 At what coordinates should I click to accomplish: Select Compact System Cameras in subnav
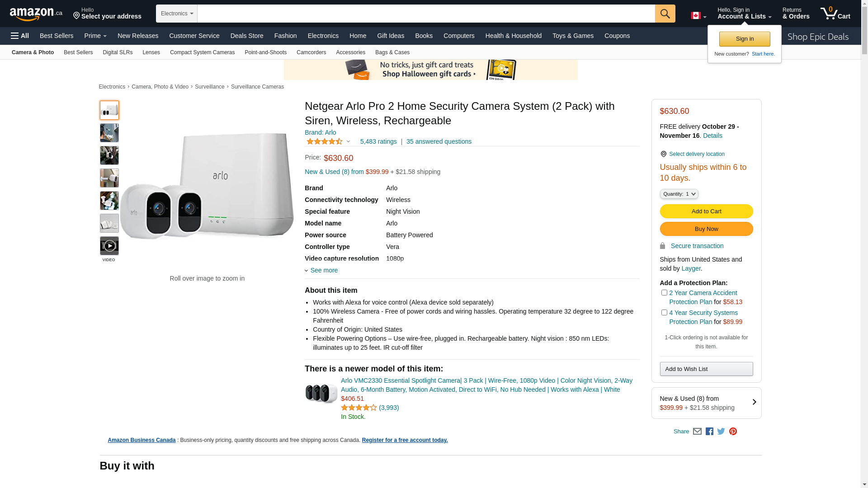coord(202,52)
